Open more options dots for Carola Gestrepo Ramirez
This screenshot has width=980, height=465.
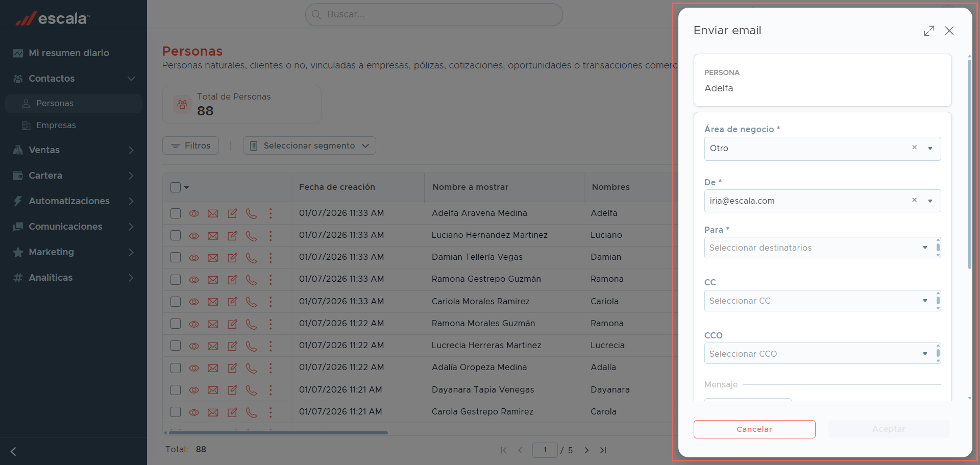[x=271, y=412]
